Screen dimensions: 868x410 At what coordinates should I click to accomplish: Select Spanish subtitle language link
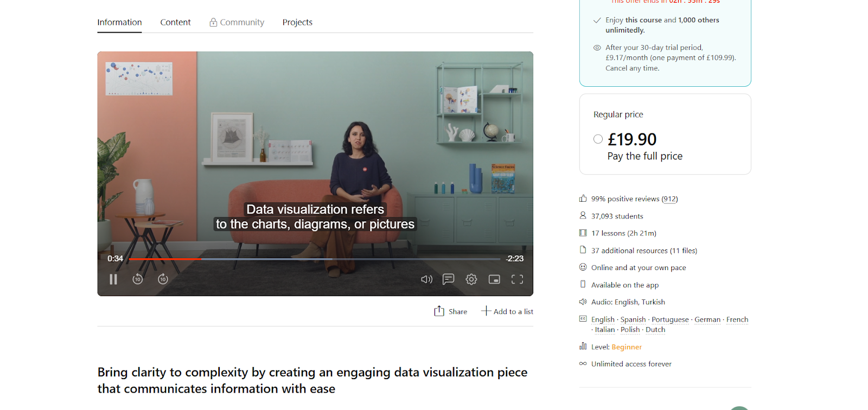[x=633, y=320]
